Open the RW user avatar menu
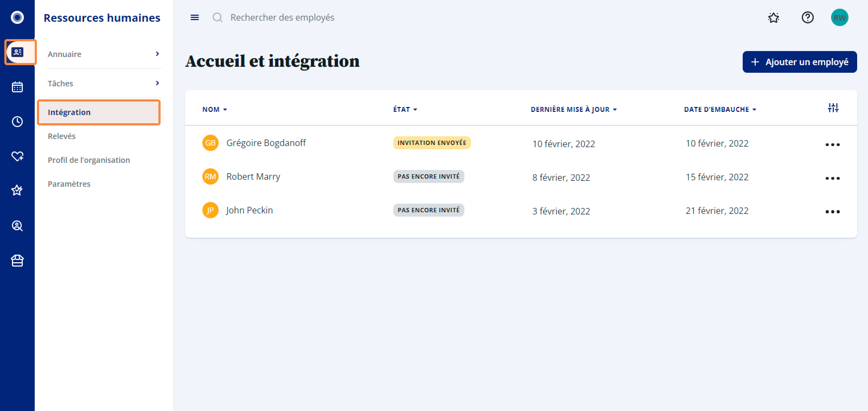 point(840,17)
